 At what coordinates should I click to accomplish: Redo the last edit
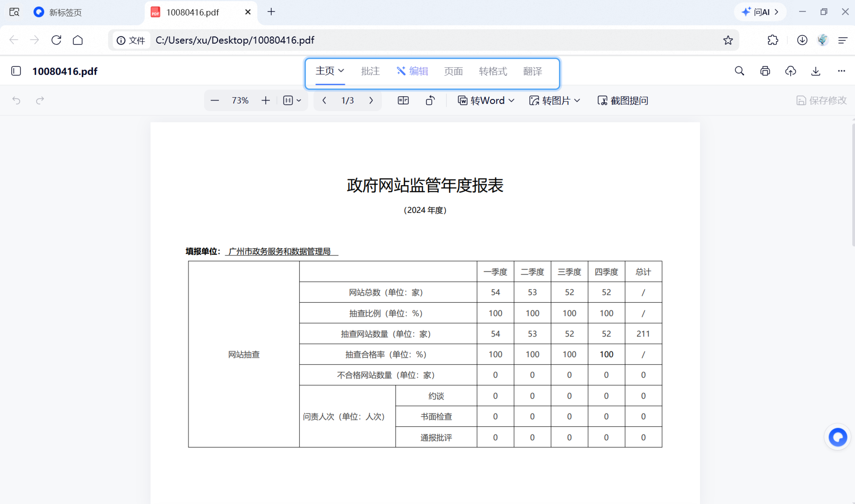tap(40, 101)
